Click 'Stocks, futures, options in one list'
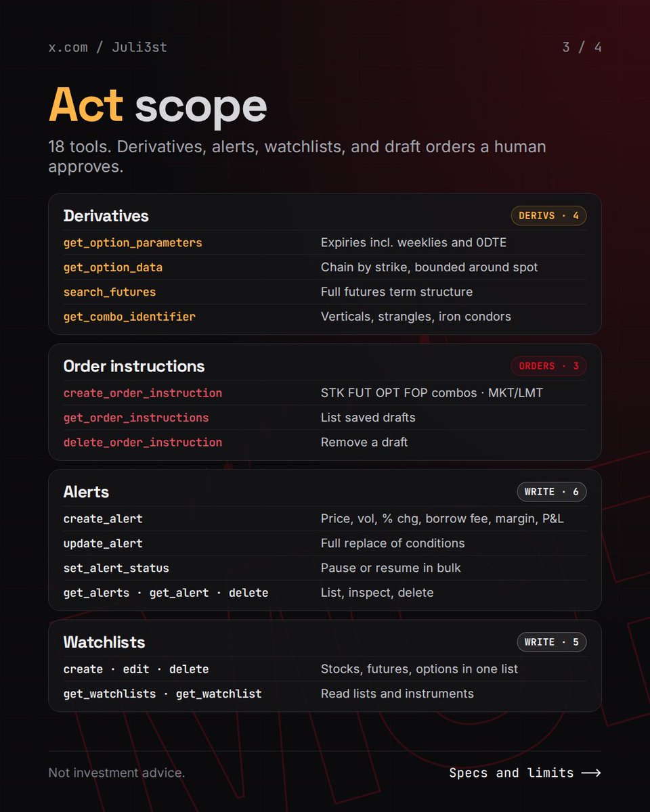Screen dimensions: 650x812 click(419, 669)
